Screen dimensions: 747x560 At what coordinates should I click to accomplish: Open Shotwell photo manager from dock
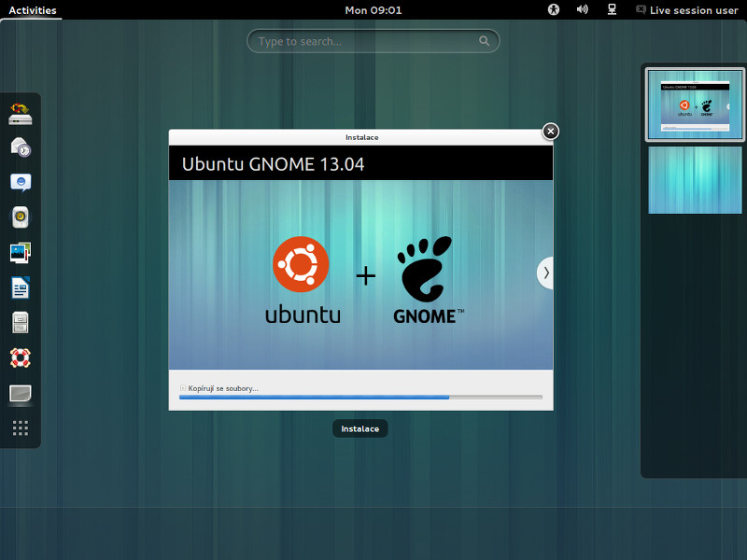tap(20, 253)
